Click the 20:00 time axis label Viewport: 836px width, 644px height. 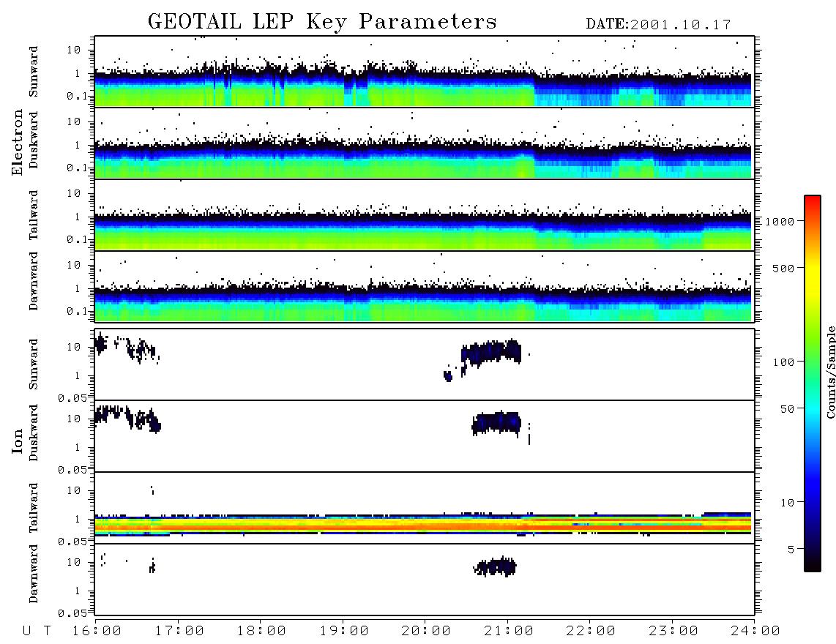(x=426, y=631)
